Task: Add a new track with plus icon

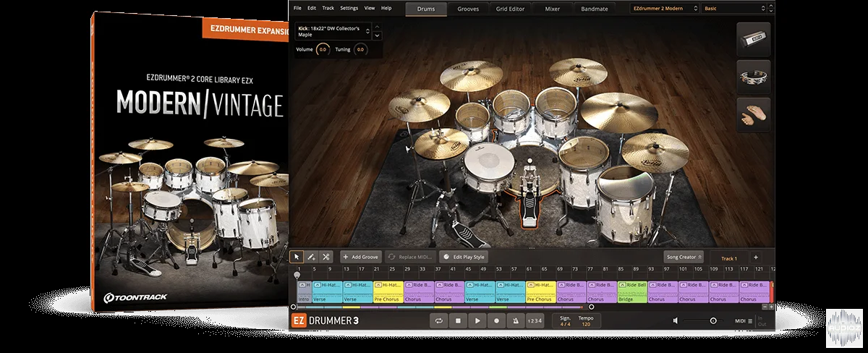Action: [x=756, y=257]
